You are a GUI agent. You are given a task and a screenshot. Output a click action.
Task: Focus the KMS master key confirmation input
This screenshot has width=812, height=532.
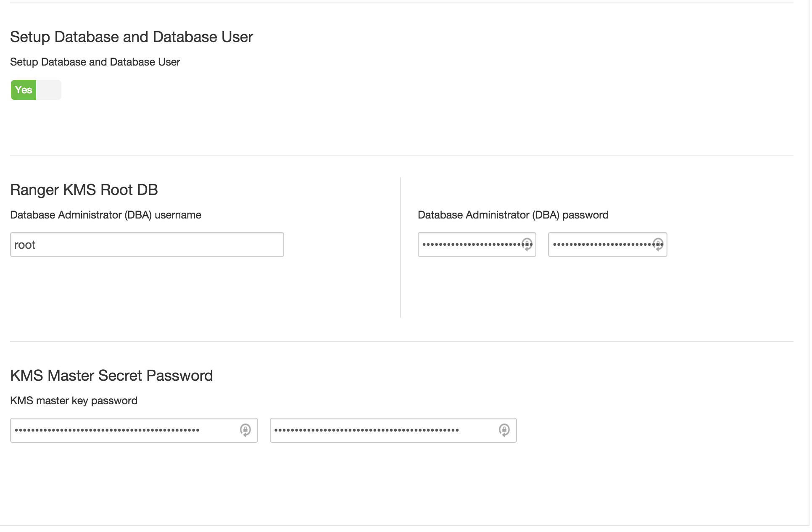pos(393,430)
